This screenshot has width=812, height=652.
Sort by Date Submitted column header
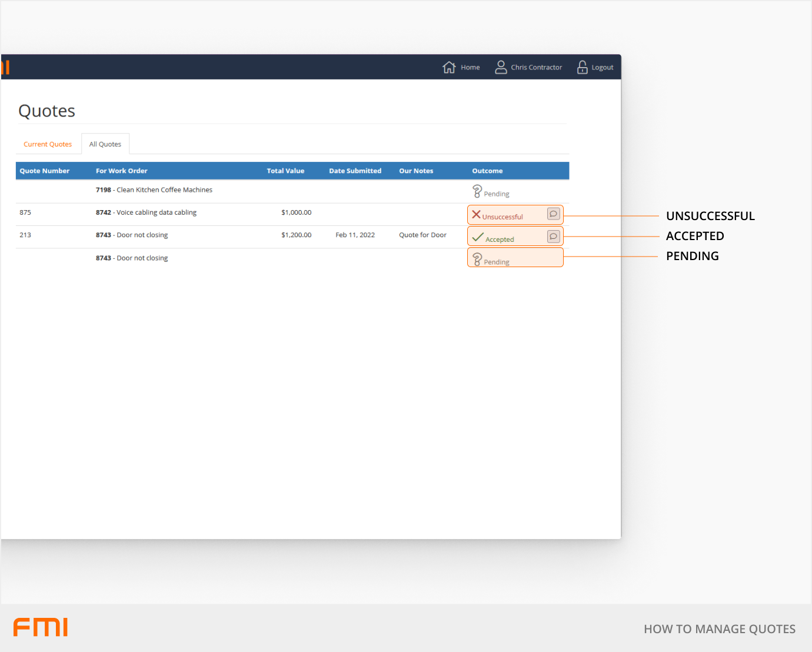[x=355, y=171]
